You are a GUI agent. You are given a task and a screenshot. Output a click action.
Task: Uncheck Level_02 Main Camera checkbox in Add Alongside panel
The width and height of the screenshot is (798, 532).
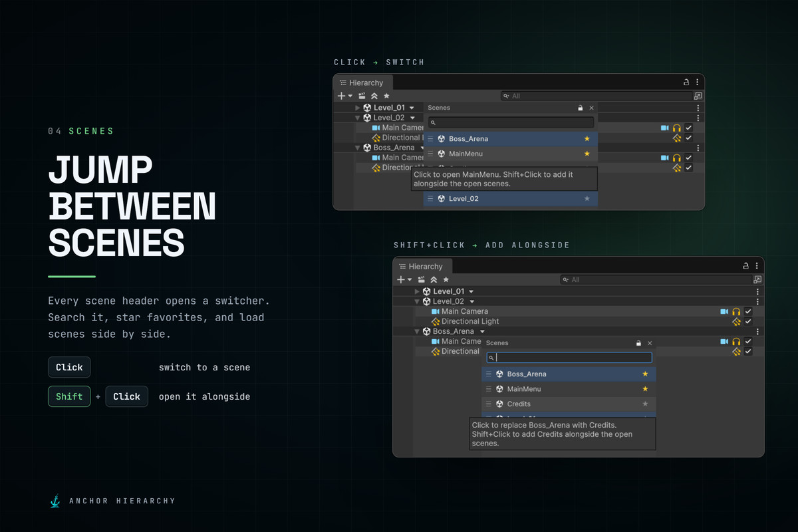point(749,311)
